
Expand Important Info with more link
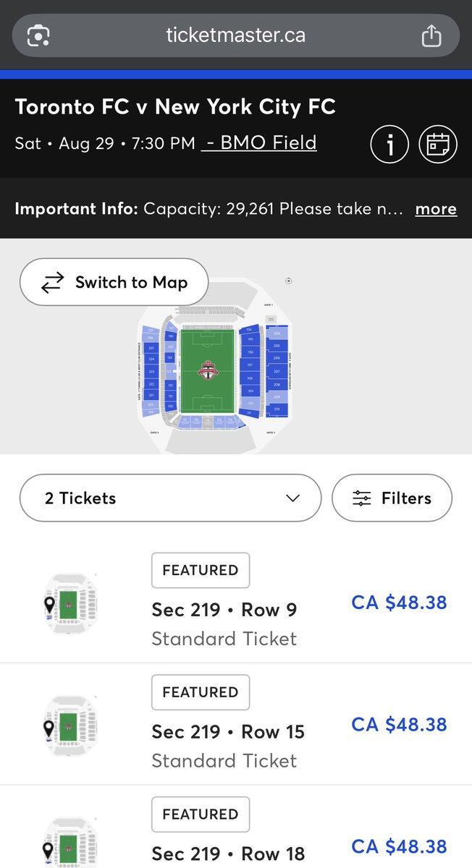(x=436, y=209)
